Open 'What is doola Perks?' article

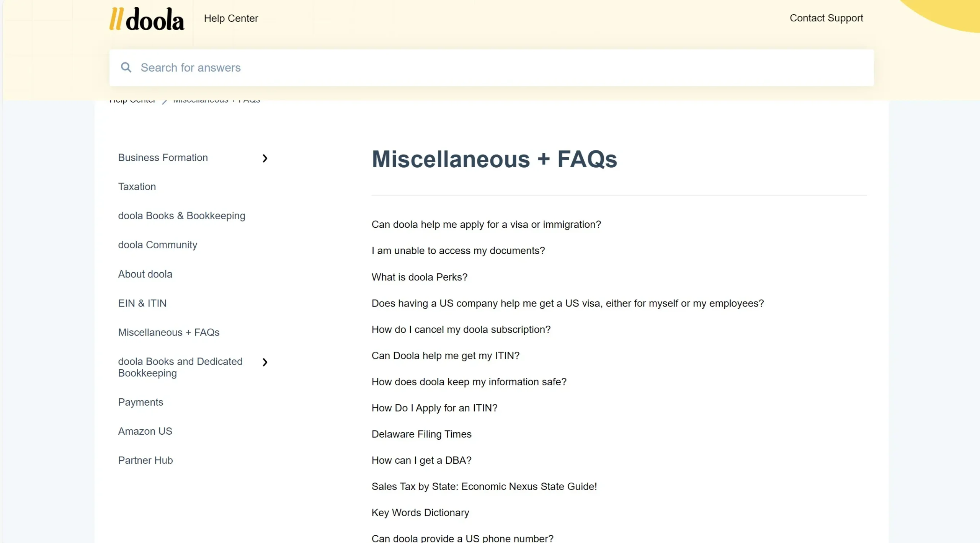[x=419, y=277]
